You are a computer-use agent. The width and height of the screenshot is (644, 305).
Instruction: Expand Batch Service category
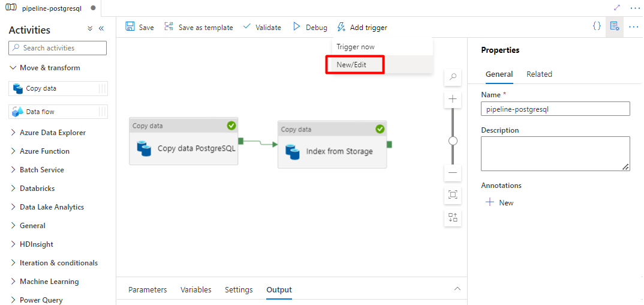pyautogui.click(x=37, y=170)
